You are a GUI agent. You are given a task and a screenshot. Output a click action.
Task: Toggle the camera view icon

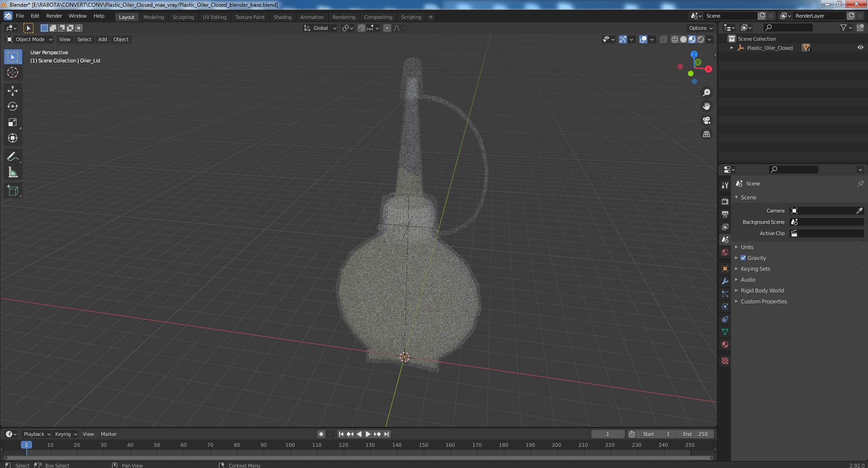coord(707,120)
